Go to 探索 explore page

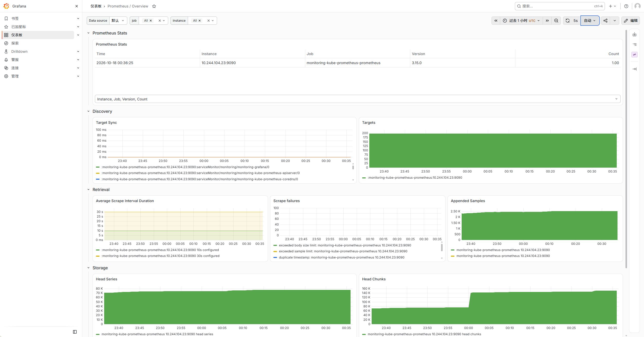[15, 43]
